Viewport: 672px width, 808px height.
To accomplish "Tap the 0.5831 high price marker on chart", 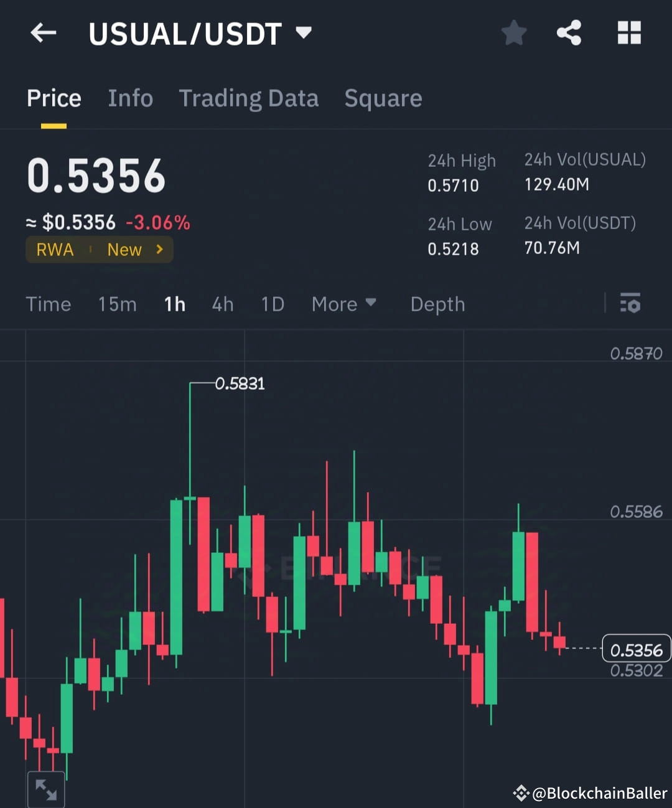I will (240, 383).
